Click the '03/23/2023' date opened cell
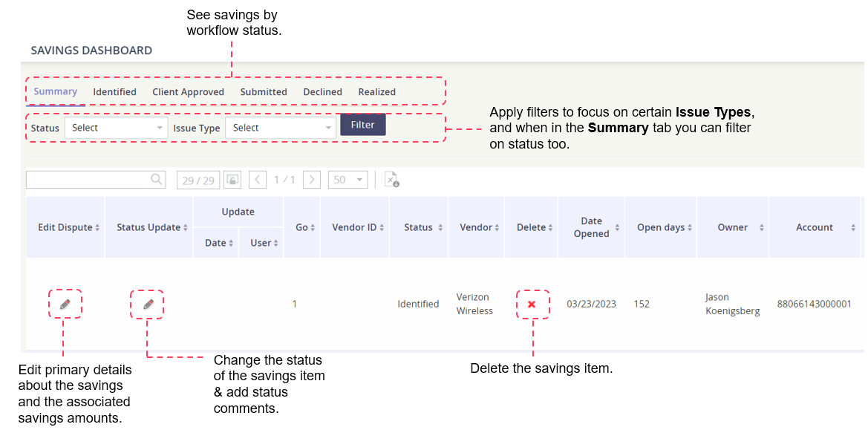The height and width of the screenshot is (430, 868). pos(591,304)
